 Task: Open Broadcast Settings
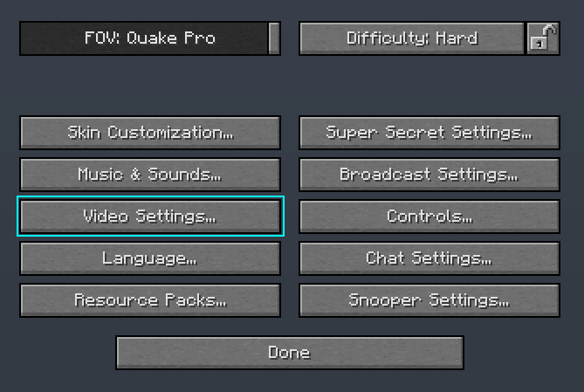pos(429,175)
